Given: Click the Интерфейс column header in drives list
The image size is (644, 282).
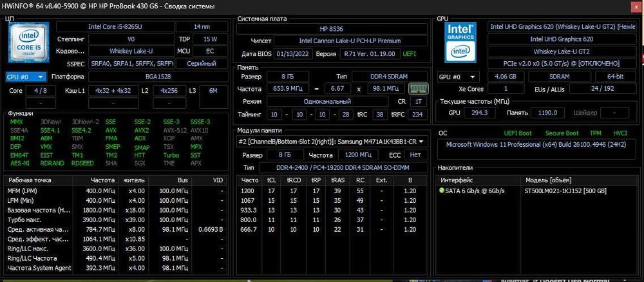Looking at the screenshot, I should (x=480, y=180).
